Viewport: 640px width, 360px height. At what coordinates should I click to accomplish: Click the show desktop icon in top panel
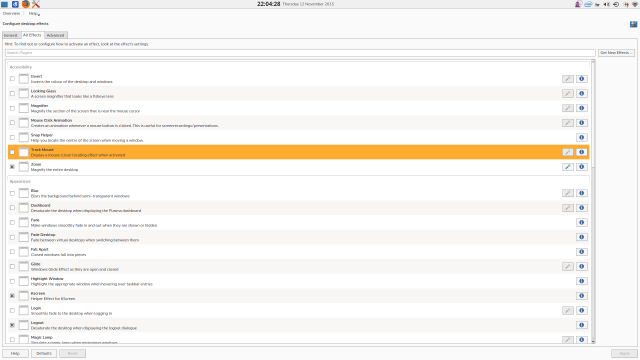(4, 4)
